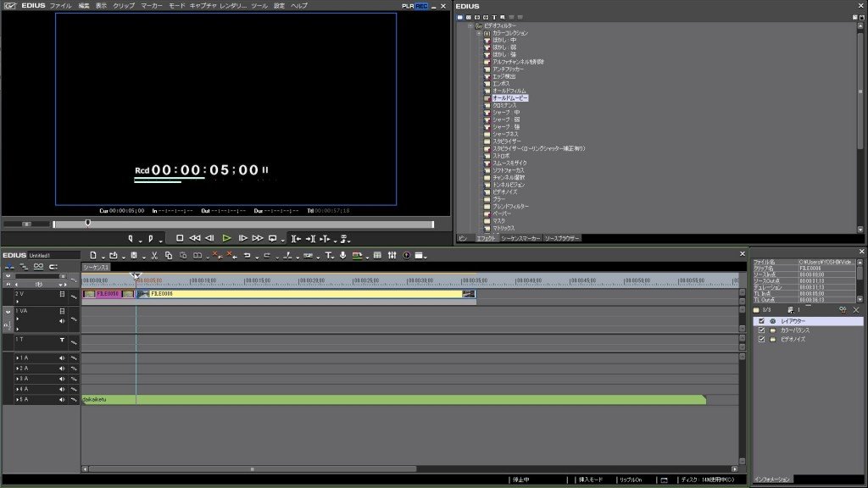Click the New sequence icon on the timeline toolbar

(x=93, y=255)
